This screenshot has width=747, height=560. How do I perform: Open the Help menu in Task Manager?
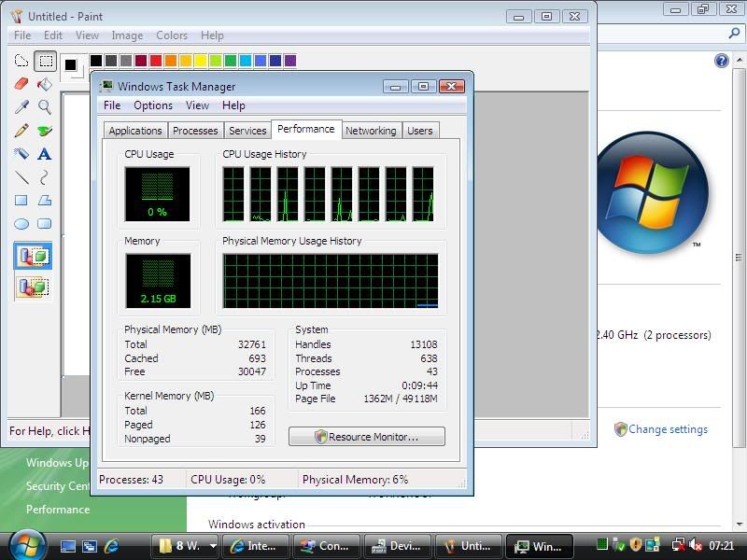[233, 105]
